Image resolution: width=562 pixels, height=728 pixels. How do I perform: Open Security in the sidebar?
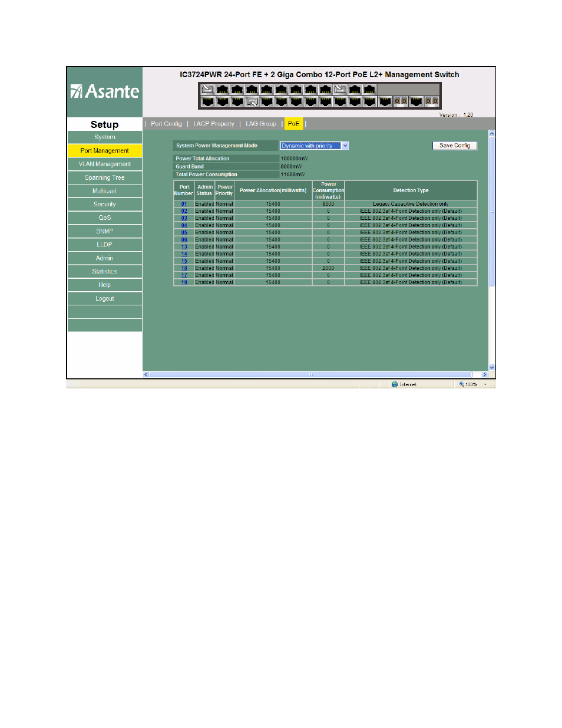point(105,205)
